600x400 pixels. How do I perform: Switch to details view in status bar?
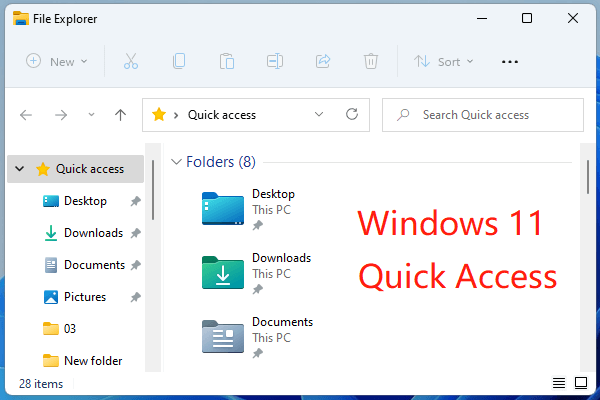click(x=559, y=383)
